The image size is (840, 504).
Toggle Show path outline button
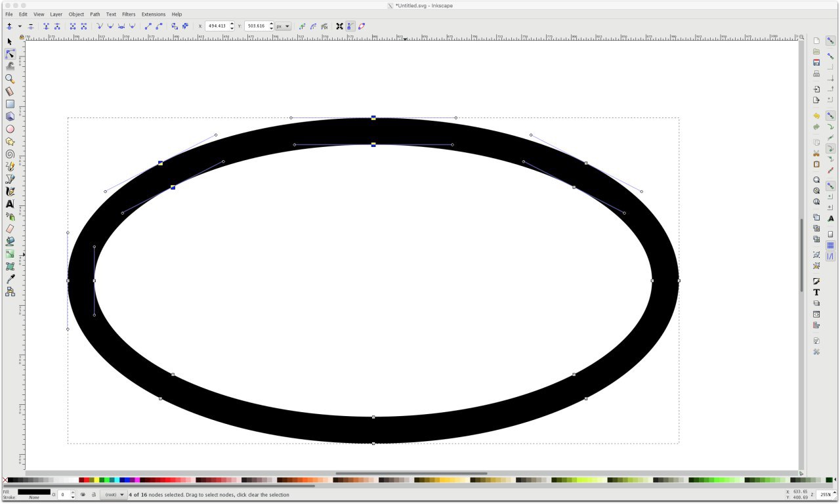coord(362,26)
